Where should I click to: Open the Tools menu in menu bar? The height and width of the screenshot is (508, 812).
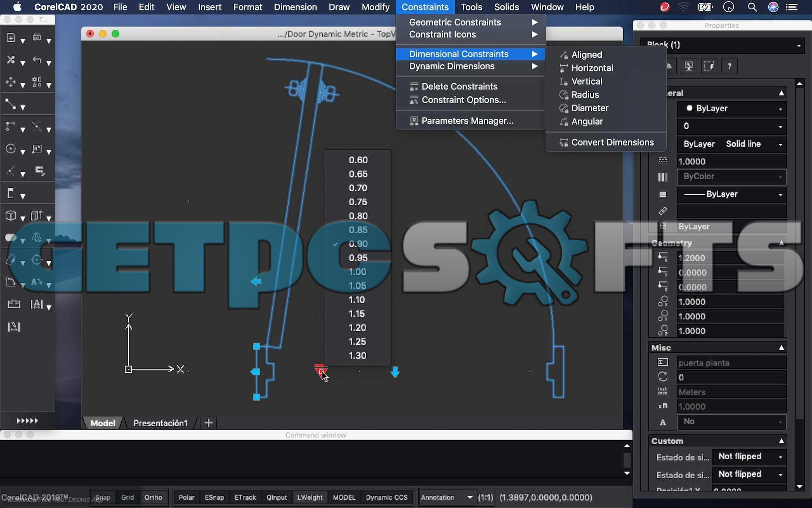(471, 7)
